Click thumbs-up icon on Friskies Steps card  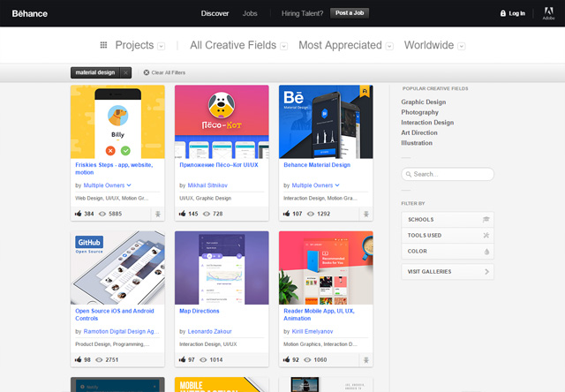(79, 214)
